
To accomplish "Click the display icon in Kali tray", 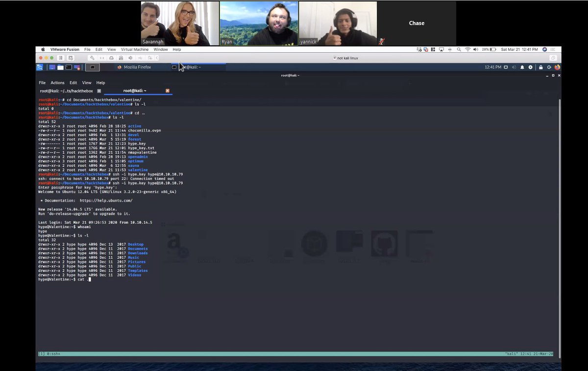I will point(506,67).
